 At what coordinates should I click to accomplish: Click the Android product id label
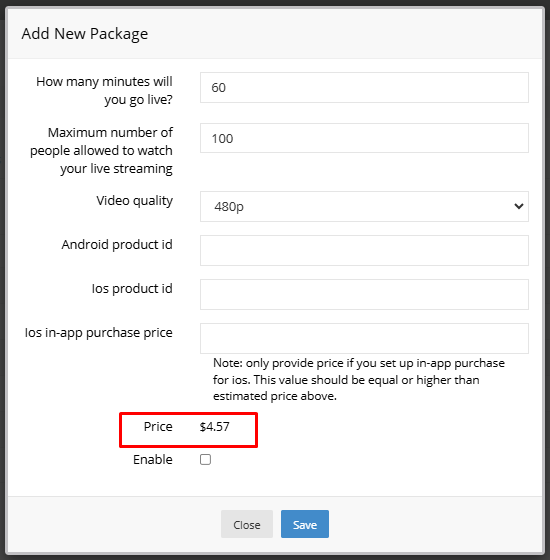pyautogui.click(x=117, y=245)
